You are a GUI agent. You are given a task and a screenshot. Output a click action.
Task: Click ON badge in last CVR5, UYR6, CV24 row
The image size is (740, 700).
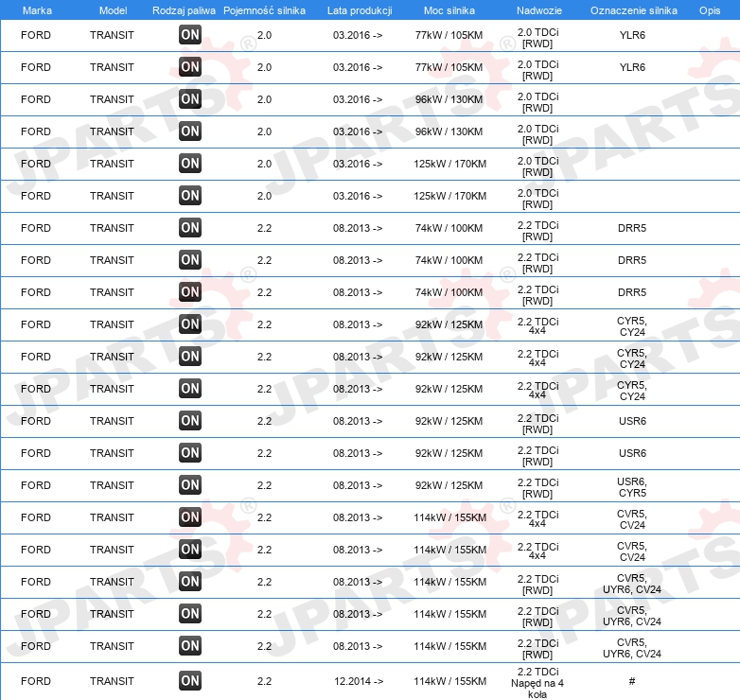click(190, 646)
